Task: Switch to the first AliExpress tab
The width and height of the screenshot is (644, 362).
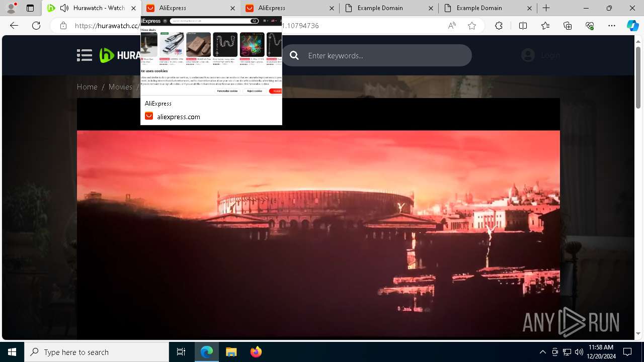Action: click(191, 8)
